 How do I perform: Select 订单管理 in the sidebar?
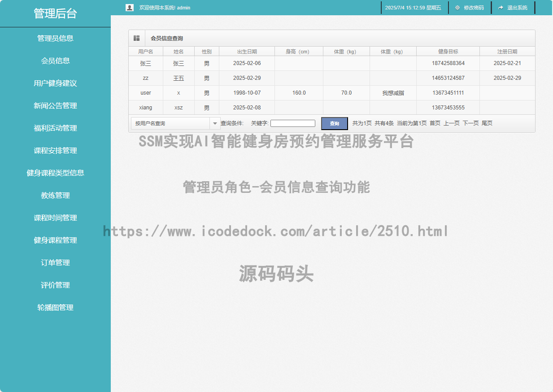(x=55, y=262)
